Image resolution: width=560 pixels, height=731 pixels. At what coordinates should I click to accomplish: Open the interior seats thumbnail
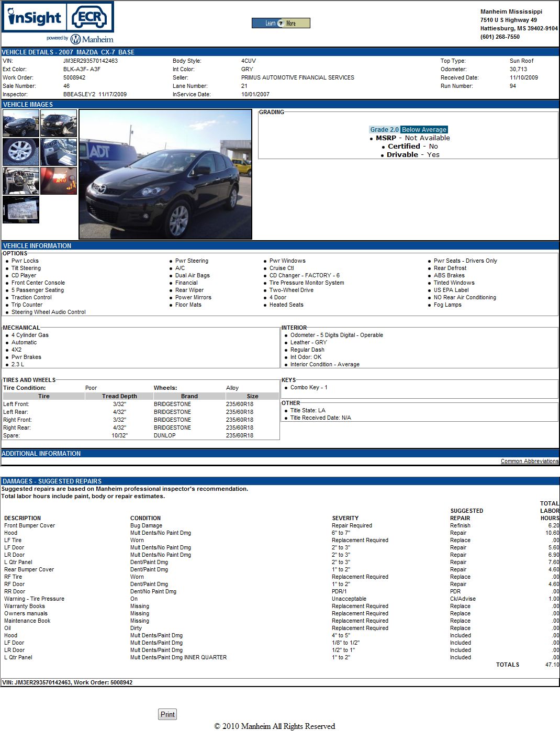pyautogui.click(x=59, y=152)
